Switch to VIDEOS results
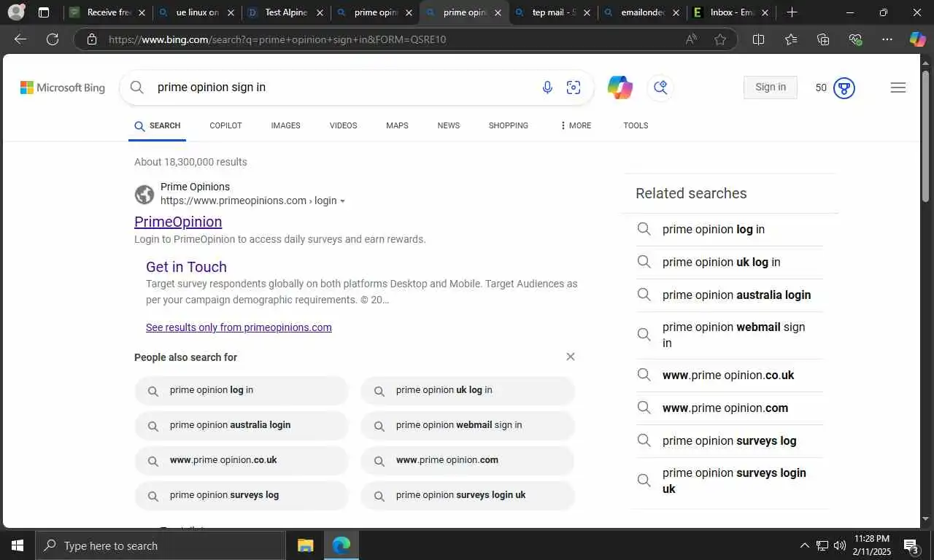The height and width of the screenshot is (560, 934). point(343,125)
